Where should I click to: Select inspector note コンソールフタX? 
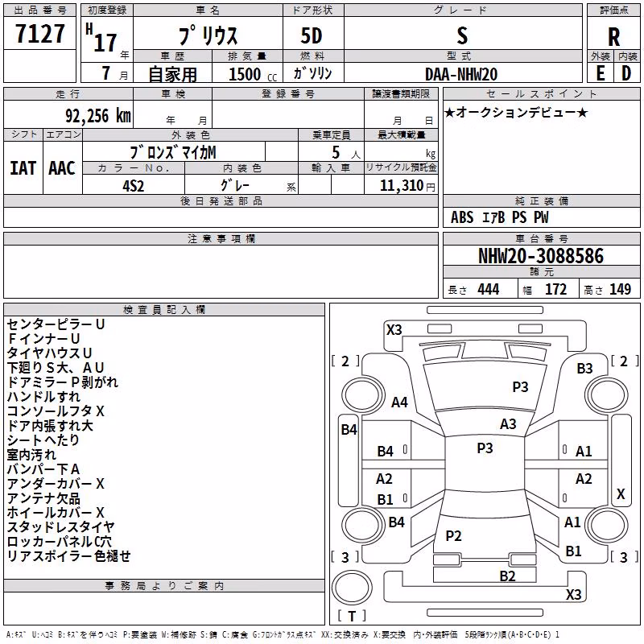pyautogui.click(x=56, y=411)
